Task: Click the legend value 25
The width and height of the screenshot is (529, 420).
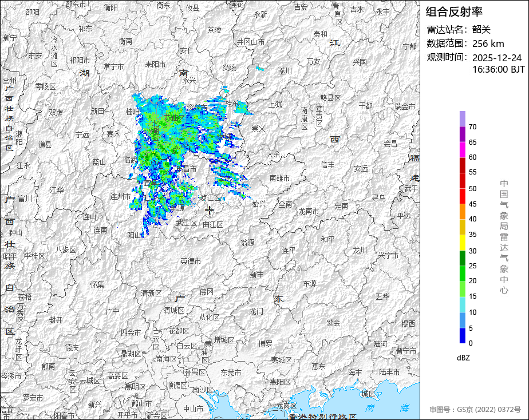Action: coord(473,266)
